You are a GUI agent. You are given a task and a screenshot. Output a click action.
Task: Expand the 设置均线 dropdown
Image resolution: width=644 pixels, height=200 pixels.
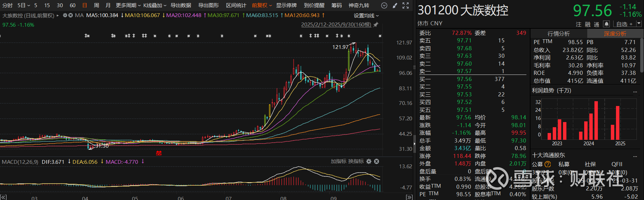coord(366,16)
